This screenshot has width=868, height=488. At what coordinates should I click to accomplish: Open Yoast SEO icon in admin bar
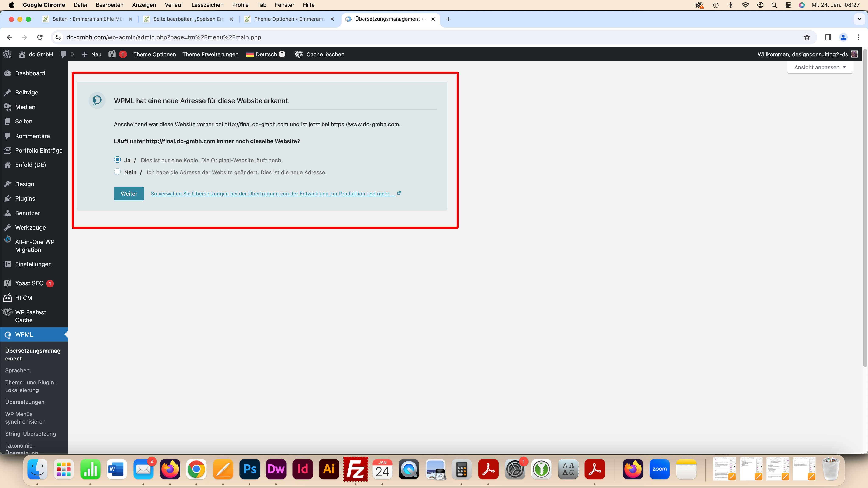(x=117, y=54)
